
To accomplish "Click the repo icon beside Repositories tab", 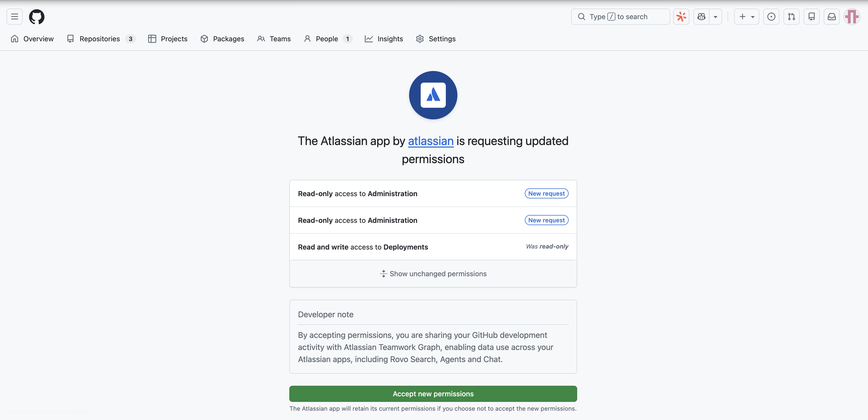I will [x=70, y=39].
